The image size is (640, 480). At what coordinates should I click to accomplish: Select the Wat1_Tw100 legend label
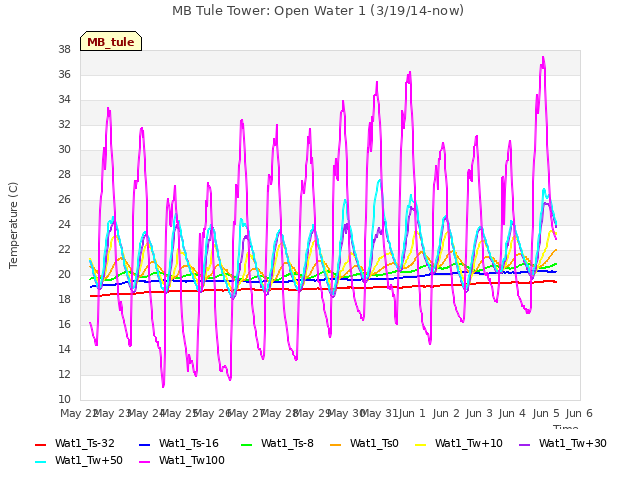(192, 461)
